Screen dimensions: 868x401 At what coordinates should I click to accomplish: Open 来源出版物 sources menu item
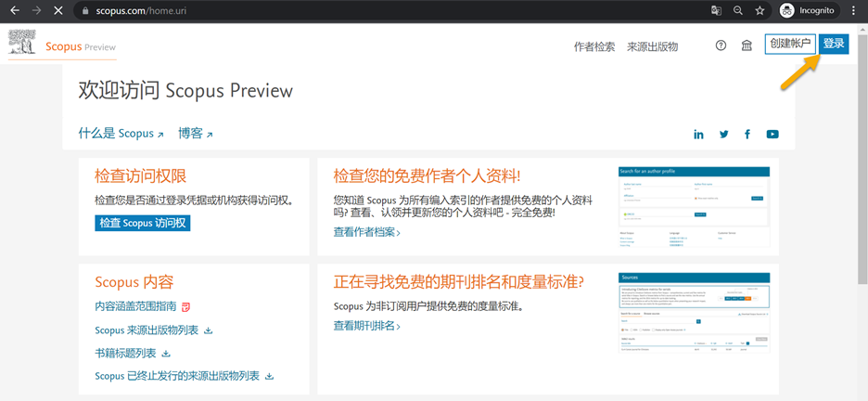(652, 46)
